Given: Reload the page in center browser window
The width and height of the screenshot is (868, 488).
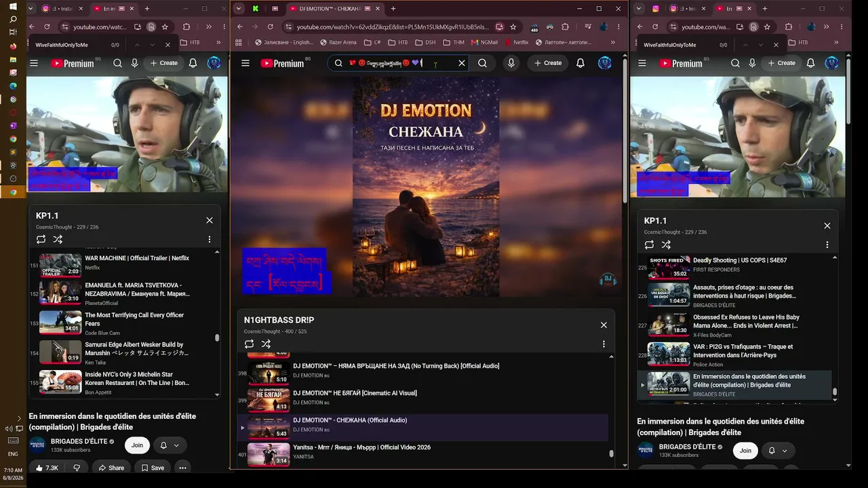Looking at the screenshot, I should (270, 27).
